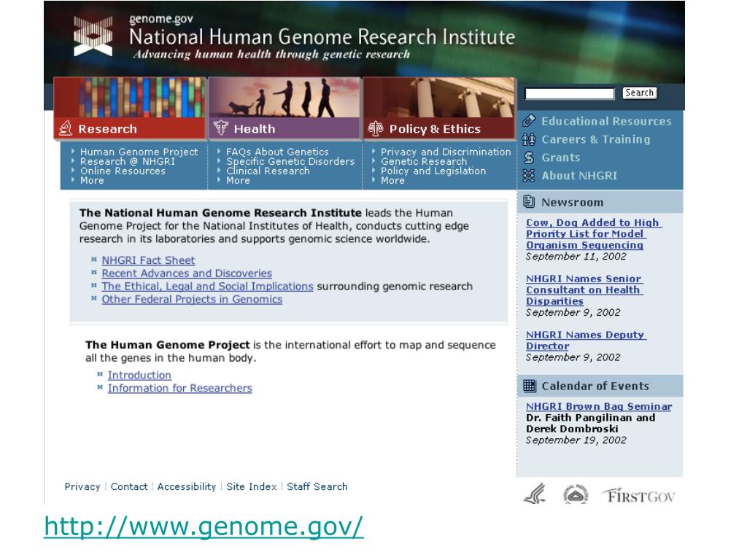Click More under the Research column
The width and height of the screenshot is (747, 560).
click(92, 181)
